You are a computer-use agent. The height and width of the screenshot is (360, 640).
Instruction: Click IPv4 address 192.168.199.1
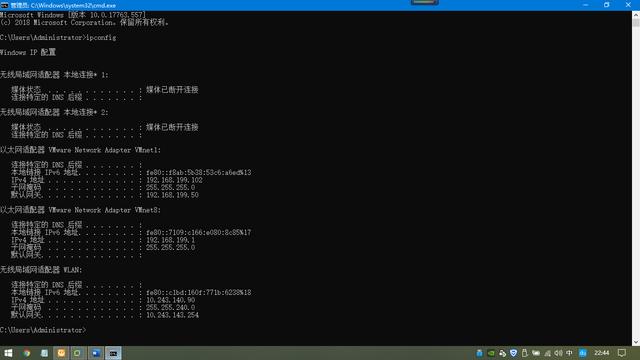tap(171, 240)
